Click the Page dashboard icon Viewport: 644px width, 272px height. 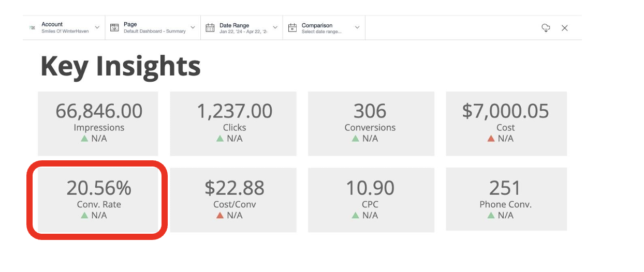pyautogui.click(x=114, y=28)
